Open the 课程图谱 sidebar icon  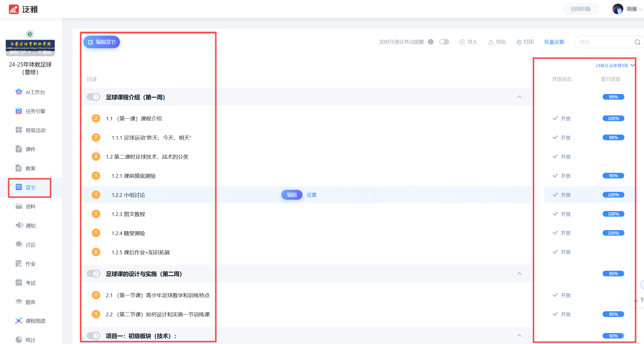[19, 321]
